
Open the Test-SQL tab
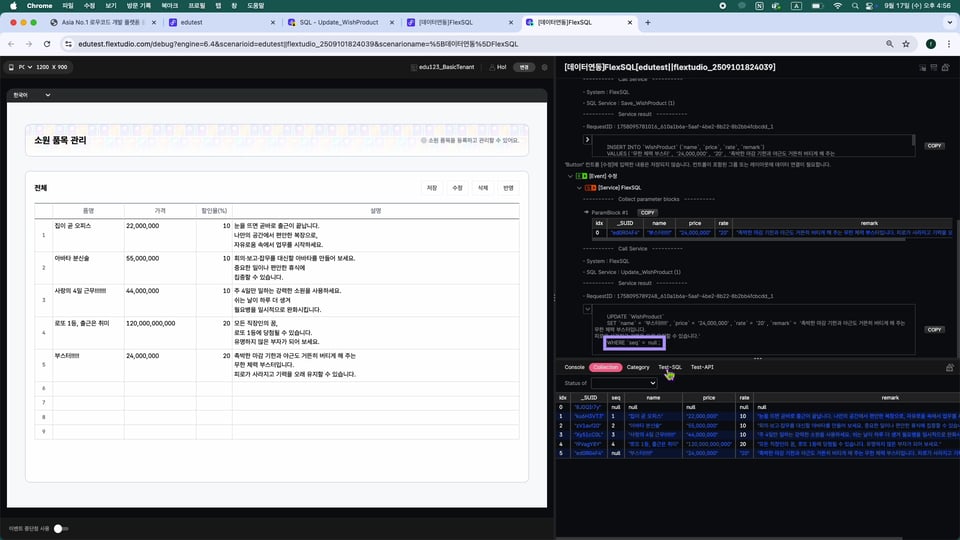point(670,367)
